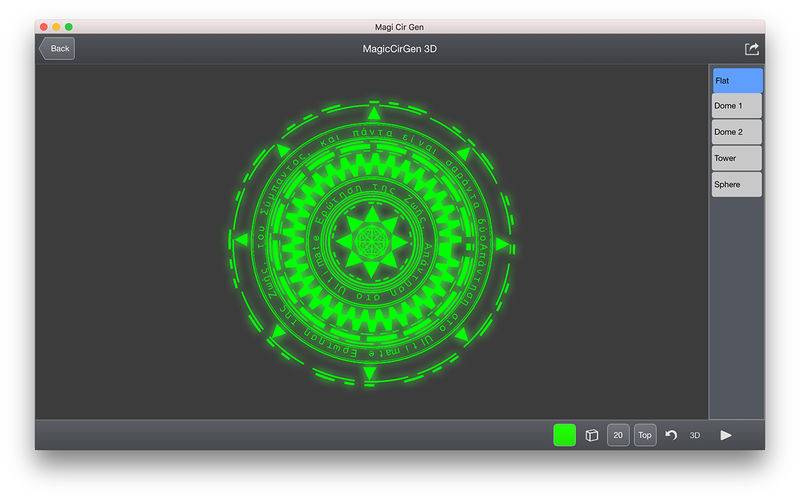Click the green window maximize button
Image resolution: width=800 pixels, height=500 pixels.
[69, 26]
